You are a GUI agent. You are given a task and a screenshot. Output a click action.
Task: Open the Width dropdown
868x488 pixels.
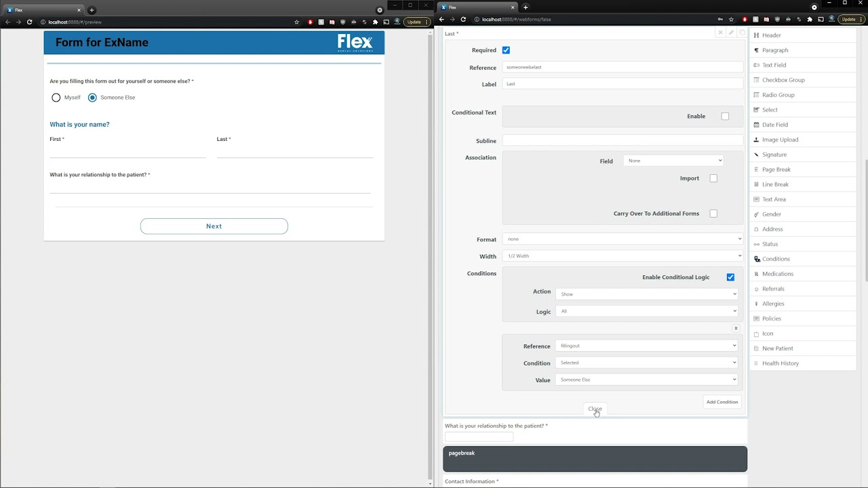623,256
